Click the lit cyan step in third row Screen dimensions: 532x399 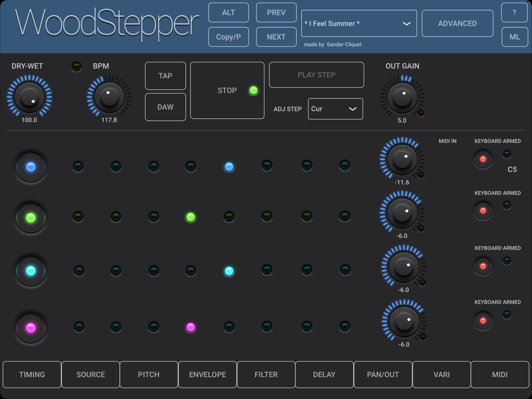pyautogui.click(x=229, y=271)
